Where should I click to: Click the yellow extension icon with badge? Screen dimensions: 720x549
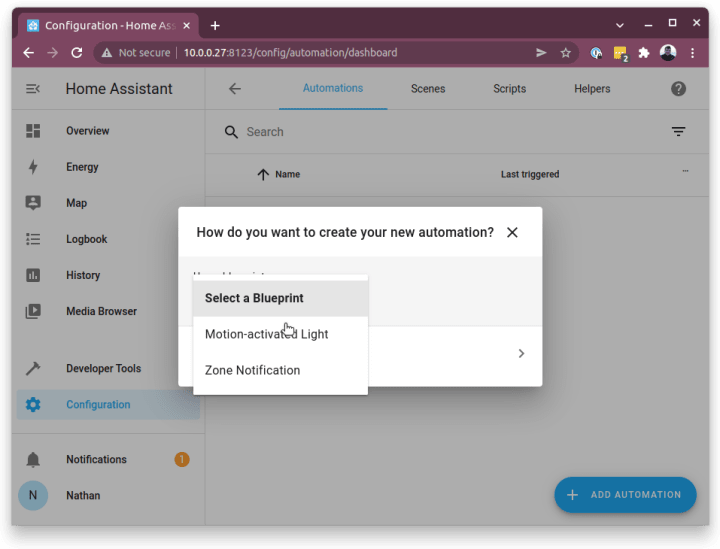620,53
